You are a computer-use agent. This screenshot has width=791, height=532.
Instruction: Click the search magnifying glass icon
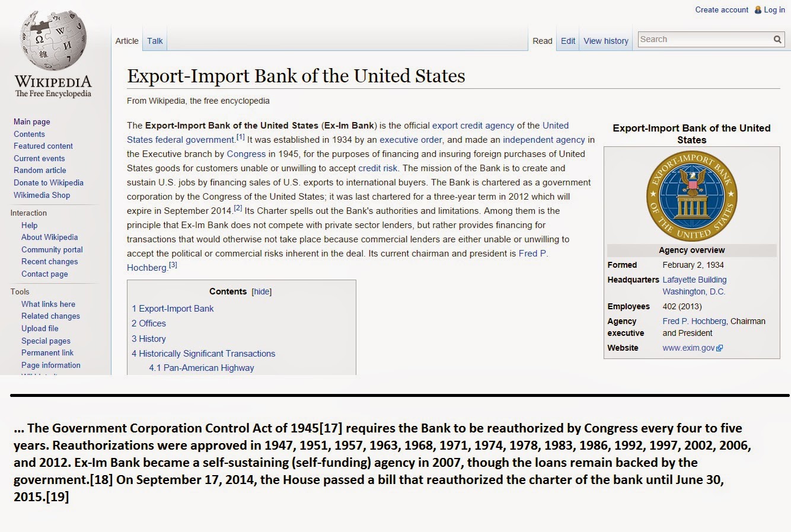click(777, 40)
